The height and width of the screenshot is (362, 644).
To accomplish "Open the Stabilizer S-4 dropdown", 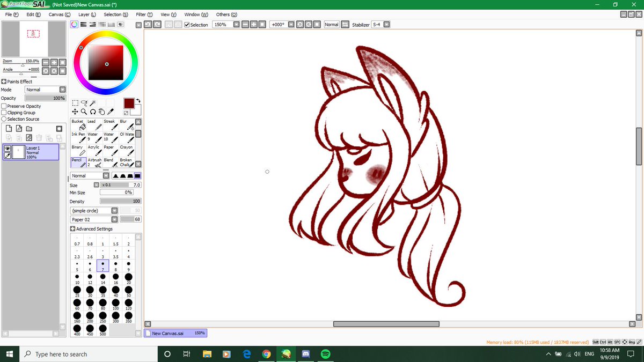I will click(386, 25).
